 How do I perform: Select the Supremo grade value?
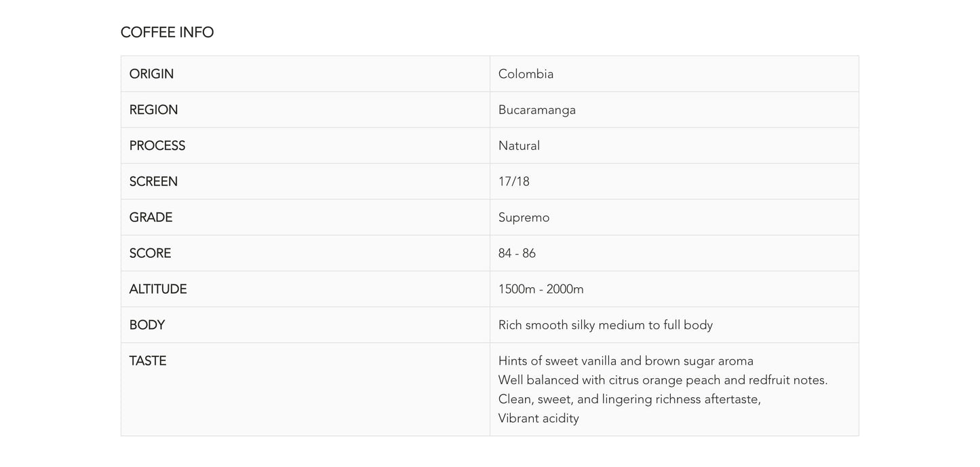point(524,218)
